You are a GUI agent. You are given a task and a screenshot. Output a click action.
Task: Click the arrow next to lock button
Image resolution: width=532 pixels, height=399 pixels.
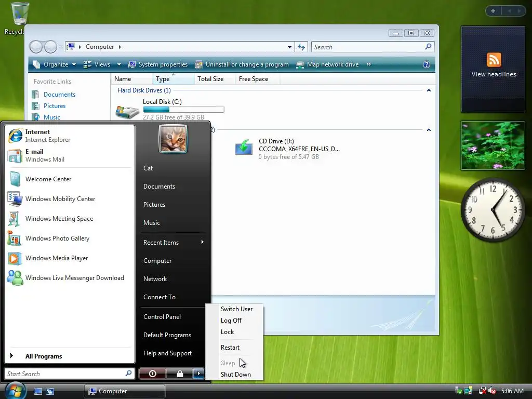199,374
